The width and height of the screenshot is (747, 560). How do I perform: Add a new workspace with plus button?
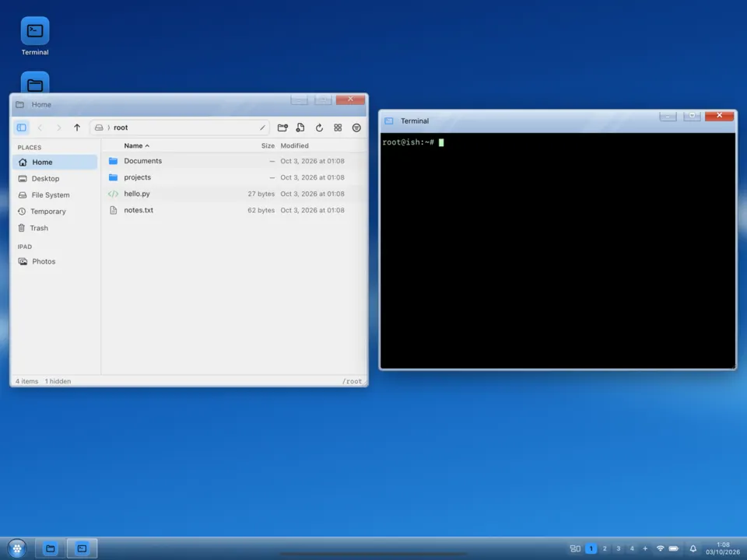pyautogui.click(x=645, y=548)
